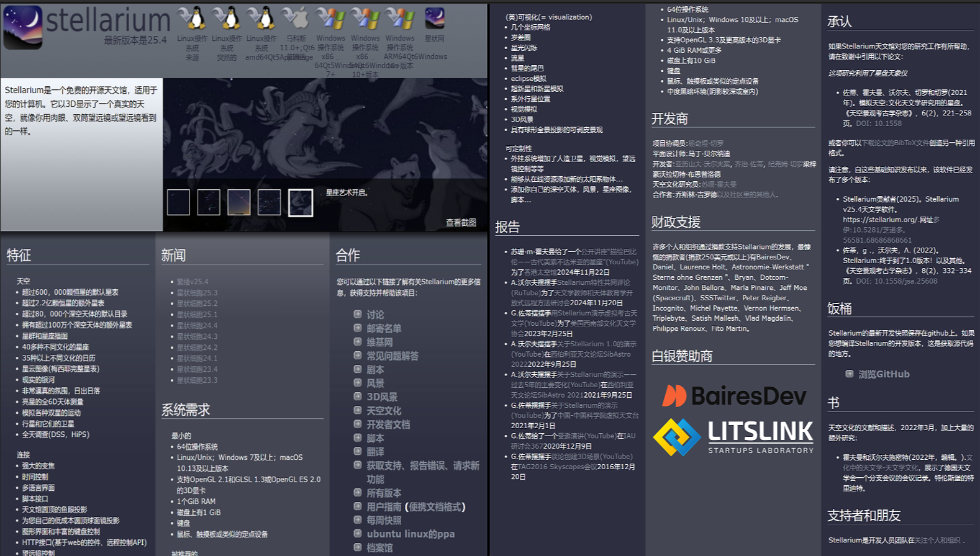This screenshot has height=556, width=980.
Task: Download the Windows ARM64 Qt6 icon
Action: pyautogui.click(x=400, y=18)
